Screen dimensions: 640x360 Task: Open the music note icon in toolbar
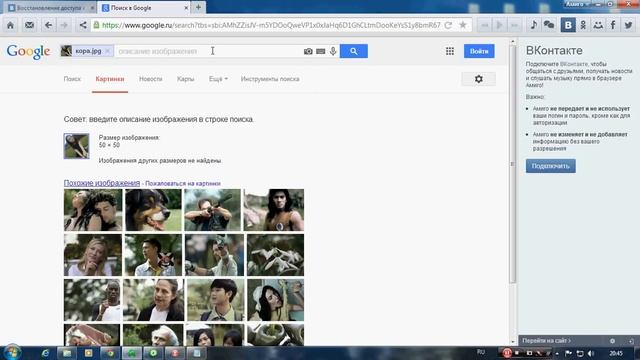pyautogui.click(x=533, y=25)
